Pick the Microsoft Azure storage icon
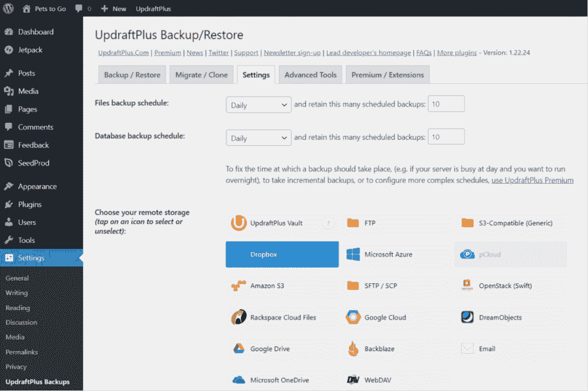 pos(353,255)
